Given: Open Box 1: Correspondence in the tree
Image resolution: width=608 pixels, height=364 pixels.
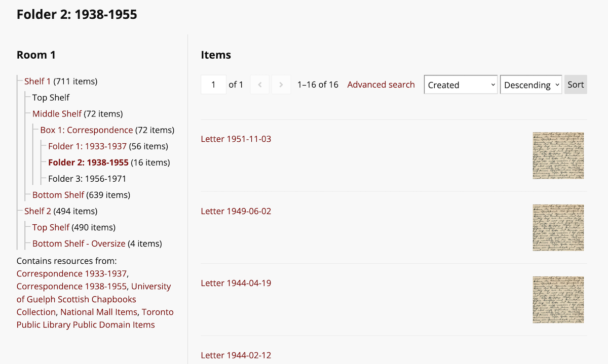Looking at the screenshot, I should click(87, 130).
